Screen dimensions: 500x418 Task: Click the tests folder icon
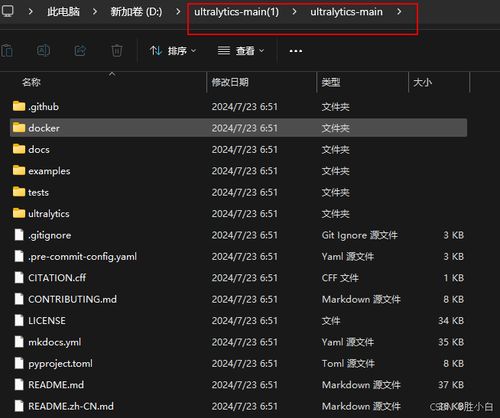coord(19,192)
